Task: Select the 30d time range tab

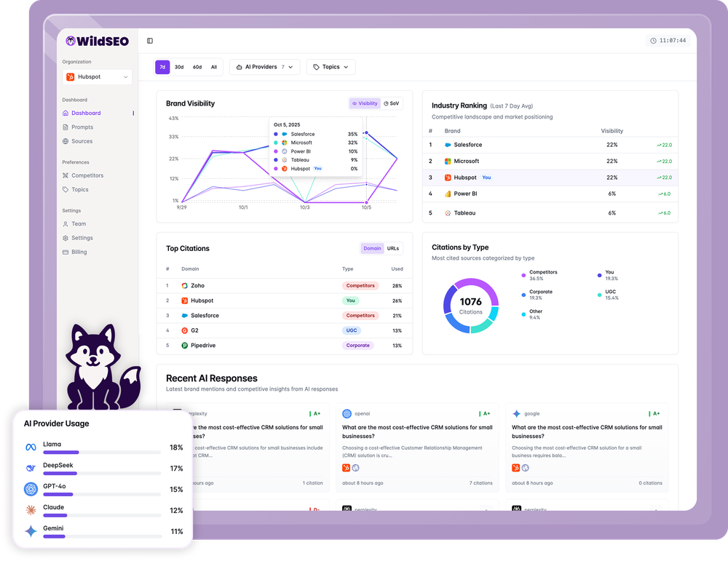Action: coord(180,66)
